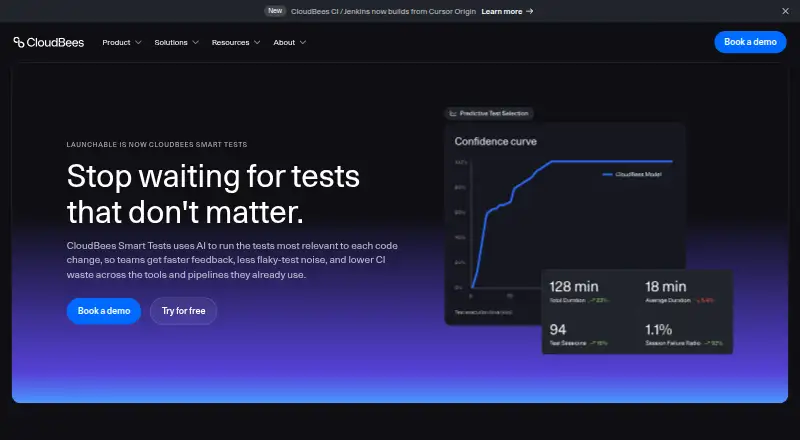
Task: Expand the Resources chevron arrow
Action: [x=257, y=42]
